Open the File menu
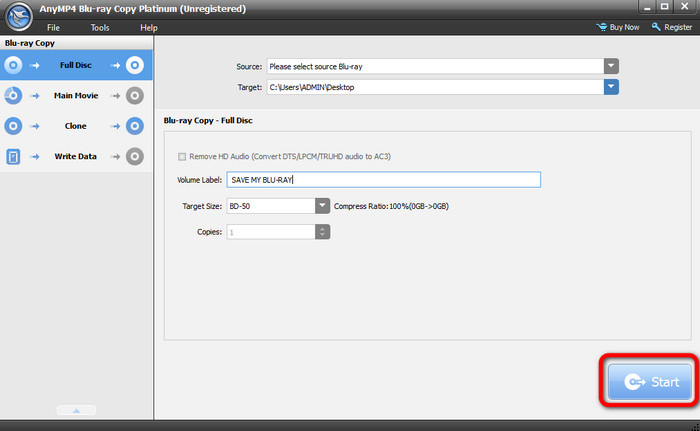The height and width of the screenshot is (431, 700). [53, 28]
